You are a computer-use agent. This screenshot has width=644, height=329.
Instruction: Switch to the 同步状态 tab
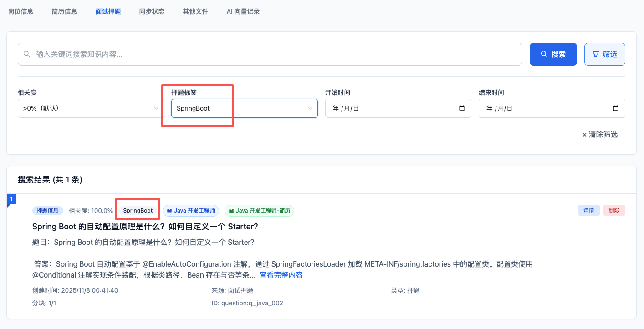pyautogui.click(x=153, y=11)
